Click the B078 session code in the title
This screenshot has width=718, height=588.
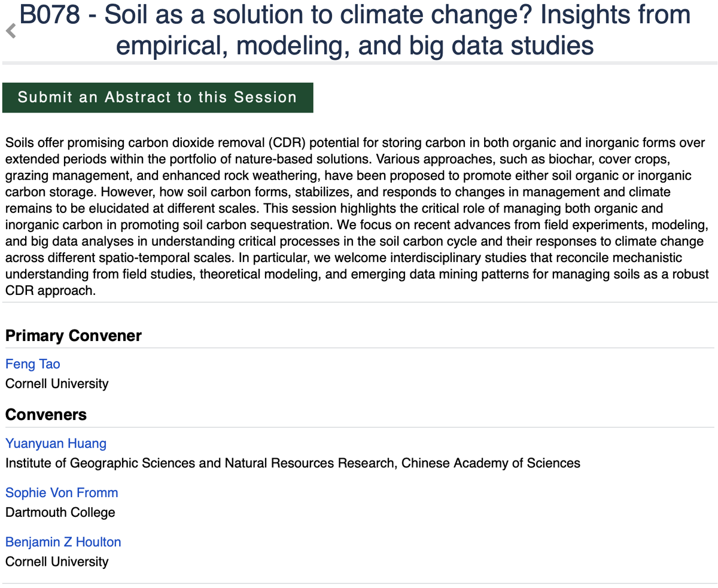50,15
